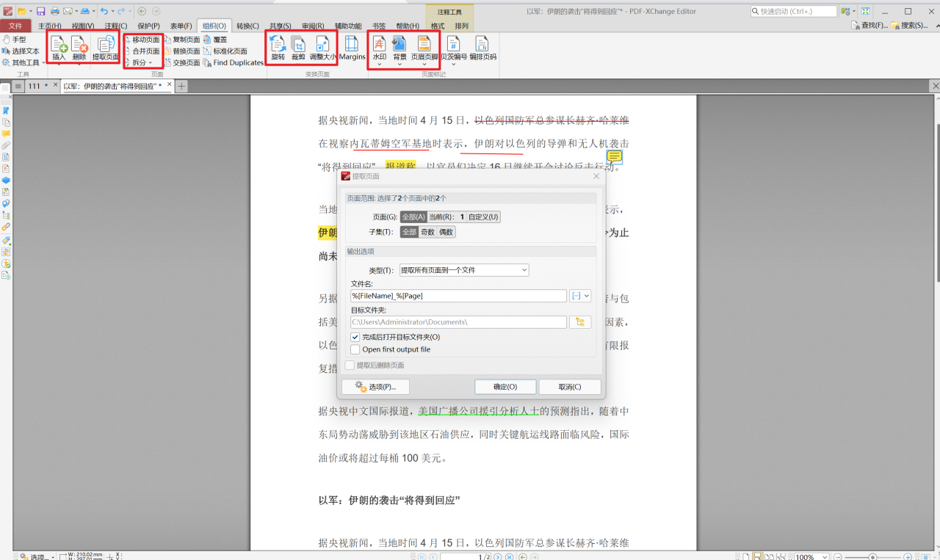Select Swap Pages (交换页面)
Image resolution: width=940 pixels, height=560 pixels.
point(181,63)
